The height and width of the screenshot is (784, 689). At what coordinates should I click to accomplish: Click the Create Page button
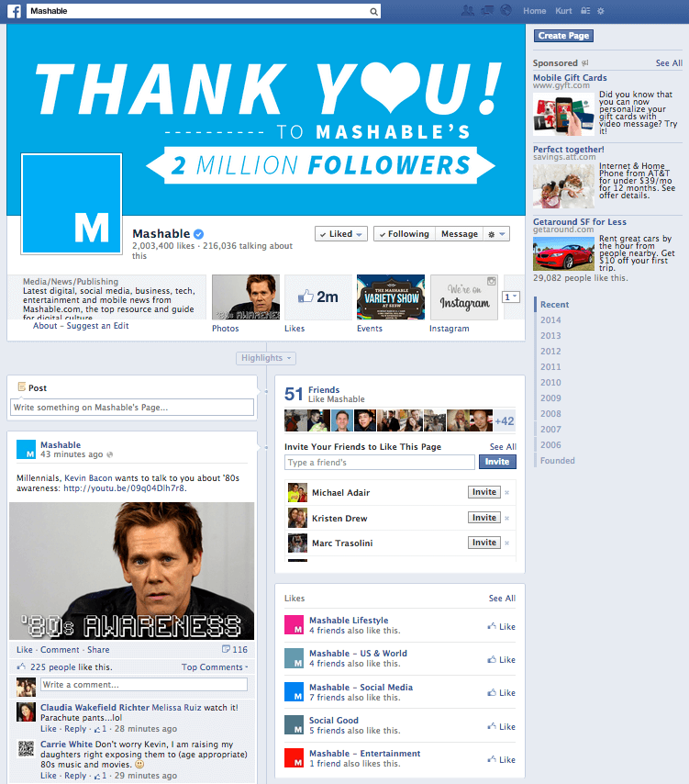tap(564, 36)
